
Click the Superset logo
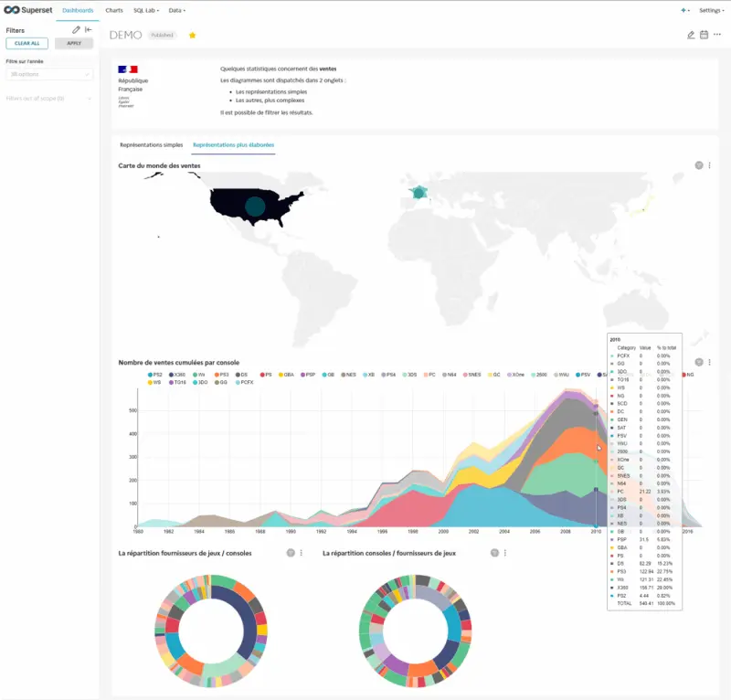coord(28,10)
